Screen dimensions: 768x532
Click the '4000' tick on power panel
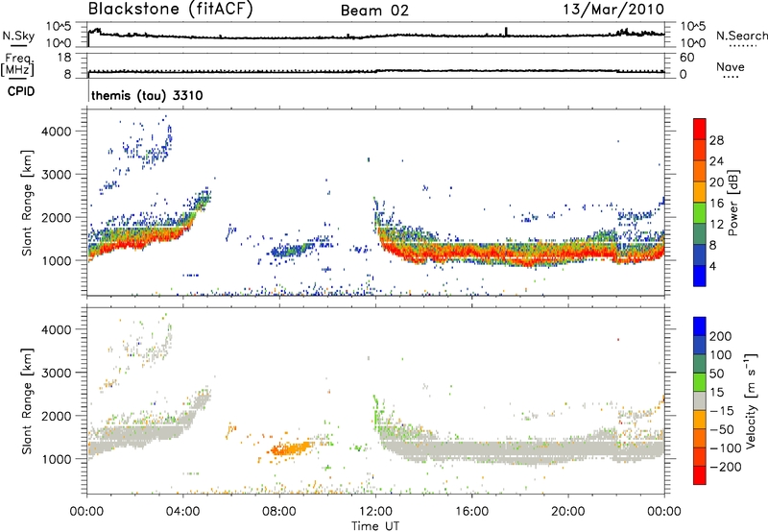(57, 132)
